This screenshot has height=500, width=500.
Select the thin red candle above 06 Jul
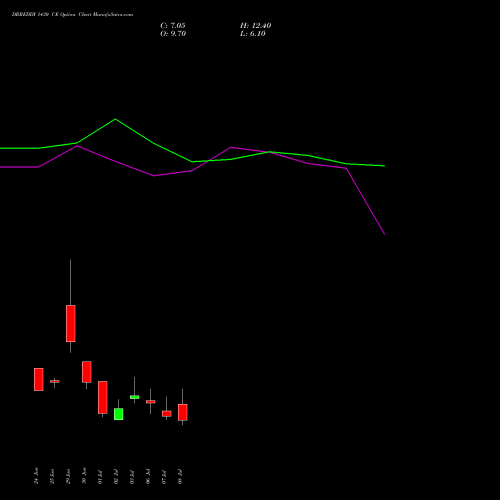tap(151, 402)
